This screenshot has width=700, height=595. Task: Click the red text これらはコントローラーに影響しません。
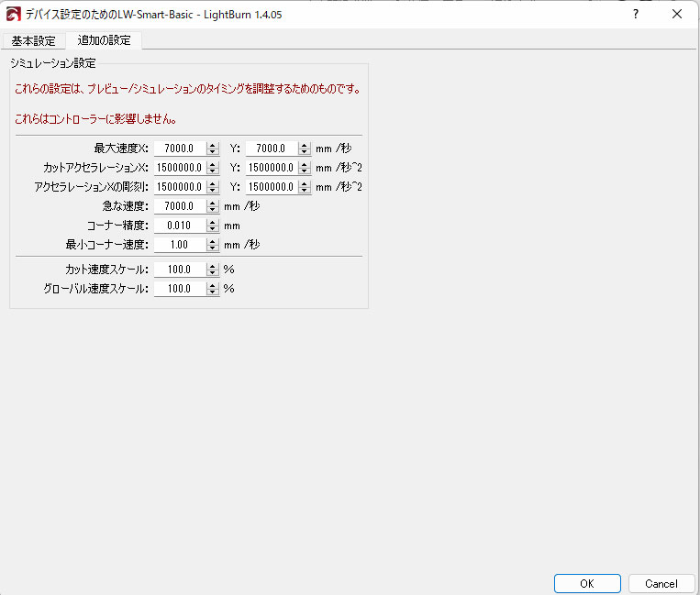pyautogui.click(x=95, y=119)
